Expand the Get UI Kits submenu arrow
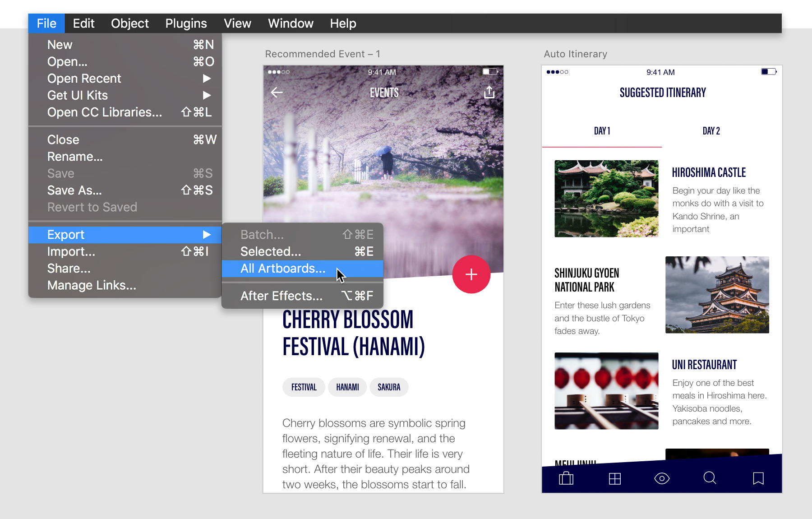The width and height of the screenshot is (812, 519). [207, 95]
